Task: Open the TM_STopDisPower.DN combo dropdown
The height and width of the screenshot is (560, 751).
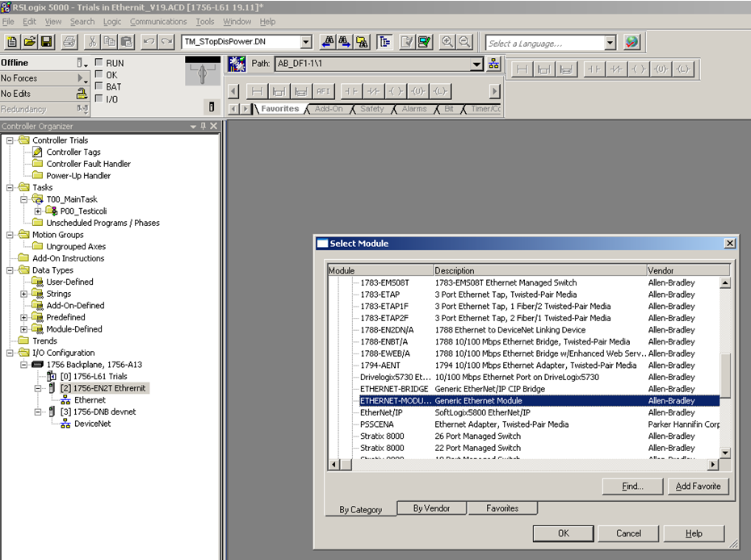Action: point(306,42)
